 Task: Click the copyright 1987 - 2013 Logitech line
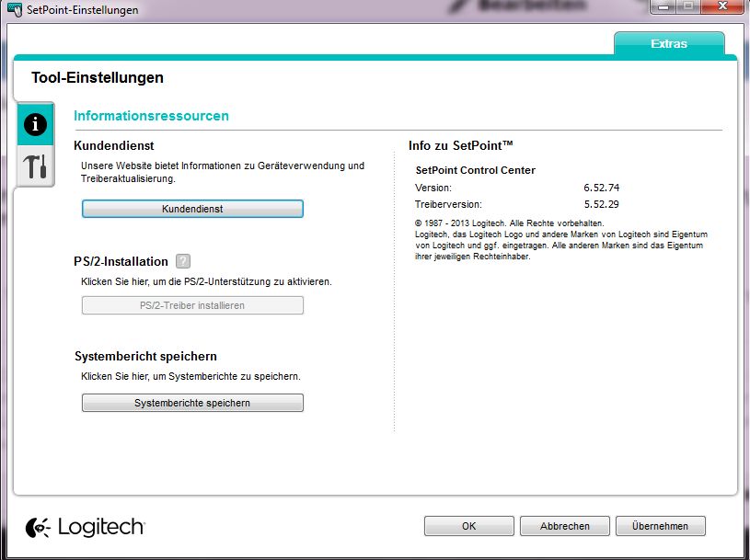click(510, 223)
